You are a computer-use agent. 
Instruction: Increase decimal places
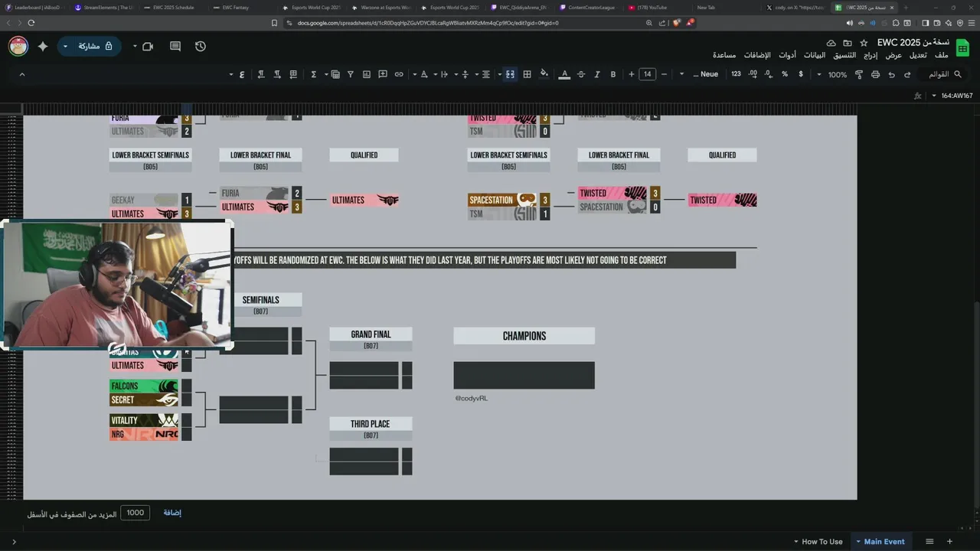tap(753, 74)
